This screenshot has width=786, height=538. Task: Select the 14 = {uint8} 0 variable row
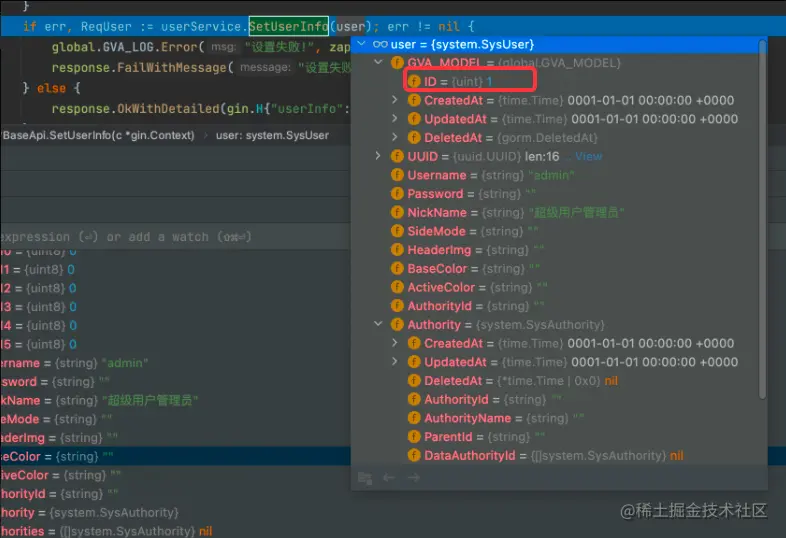pos(175,326)
